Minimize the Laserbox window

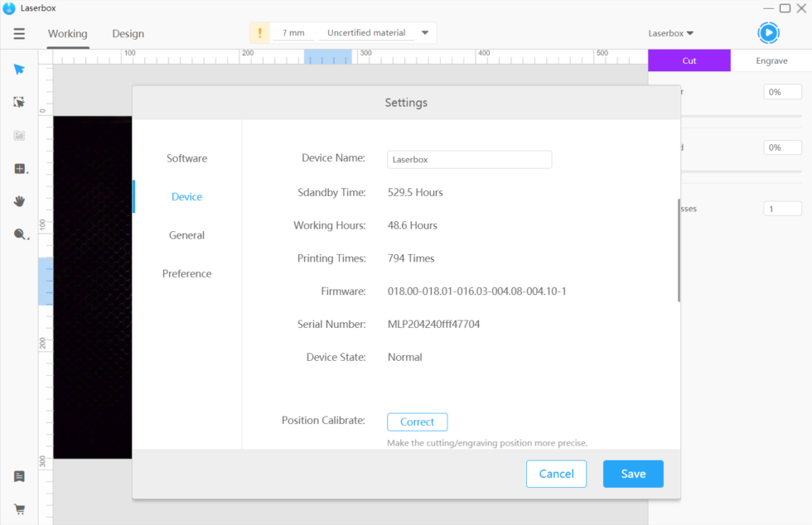coord(768,8)
